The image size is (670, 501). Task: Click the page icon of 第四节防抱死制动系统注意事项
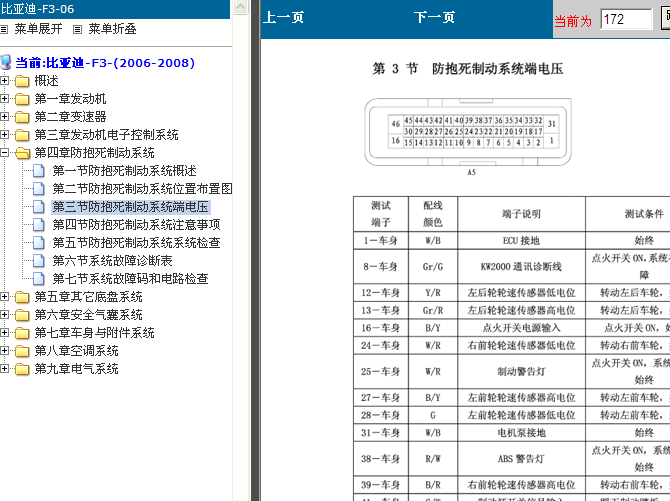[38, 224]
